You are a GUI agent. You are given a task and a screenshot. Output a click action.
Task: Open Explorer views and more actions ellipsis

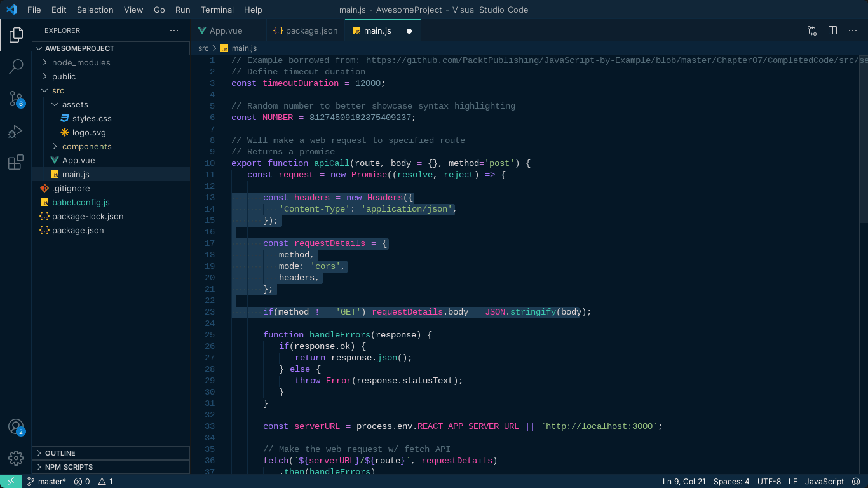tap(174, 30)
